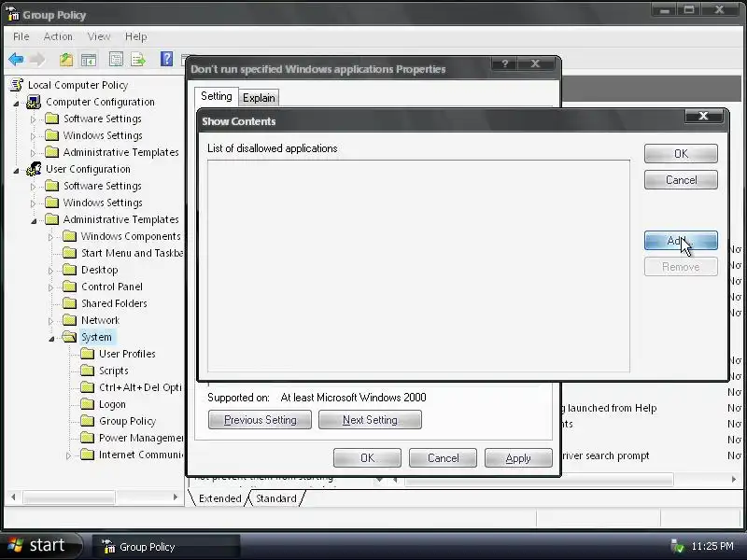This screenshot has height=560, width=747.
Task: Click the Export List toolbar icon
Action: pyautogui.click(x=138, y=60)
